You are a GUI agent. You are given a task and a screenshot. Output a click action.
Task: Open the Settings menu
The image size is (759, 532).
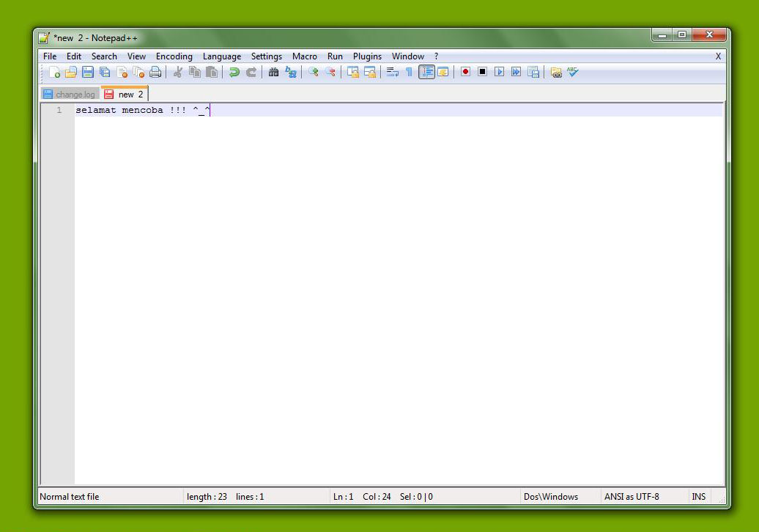pos(266,56)
